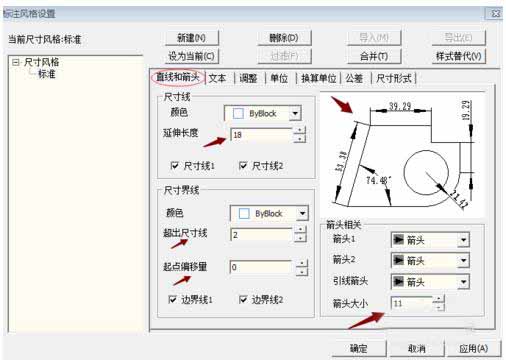This screenshot has height=360, width=506.
Task: Switch to the 直线和箭头 tab
Action: click(177, 78)
